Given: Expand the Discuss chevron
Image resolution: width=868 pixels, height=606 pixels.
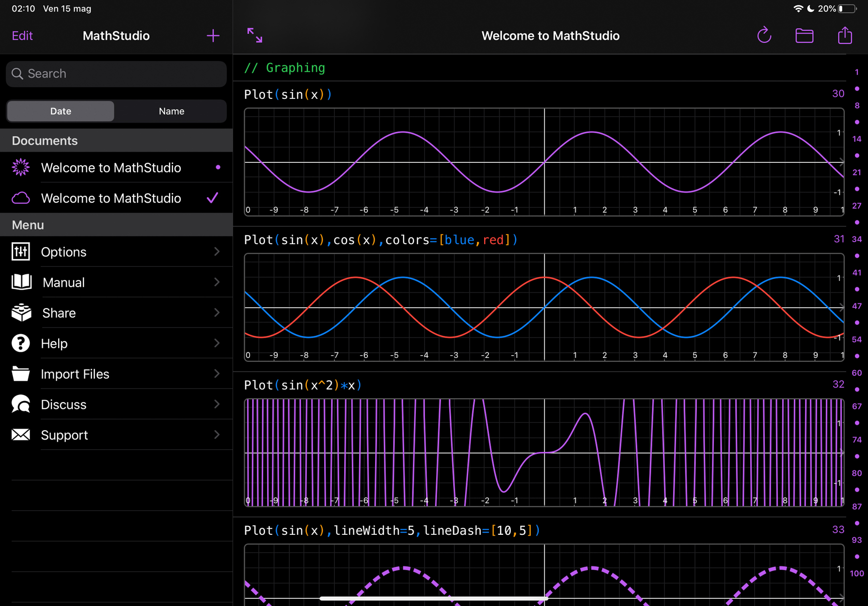Looking at the screenshot, I should point(217,404).
